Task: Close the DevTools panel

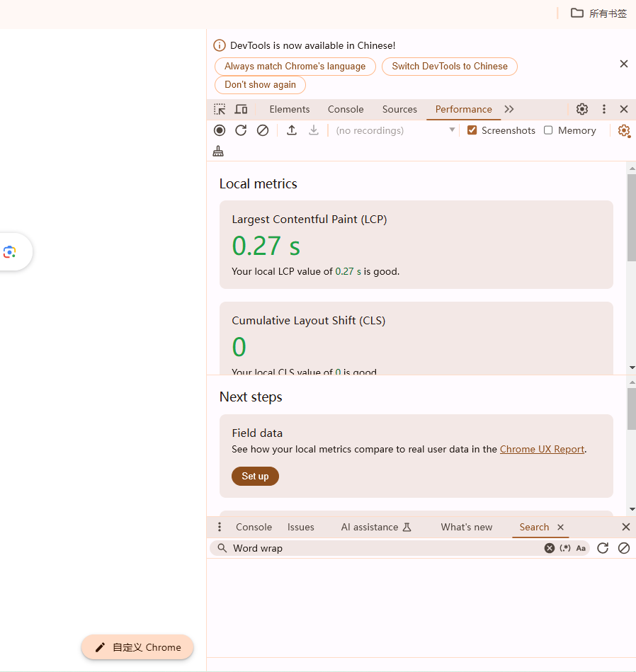Action: (x=624, y=109)
